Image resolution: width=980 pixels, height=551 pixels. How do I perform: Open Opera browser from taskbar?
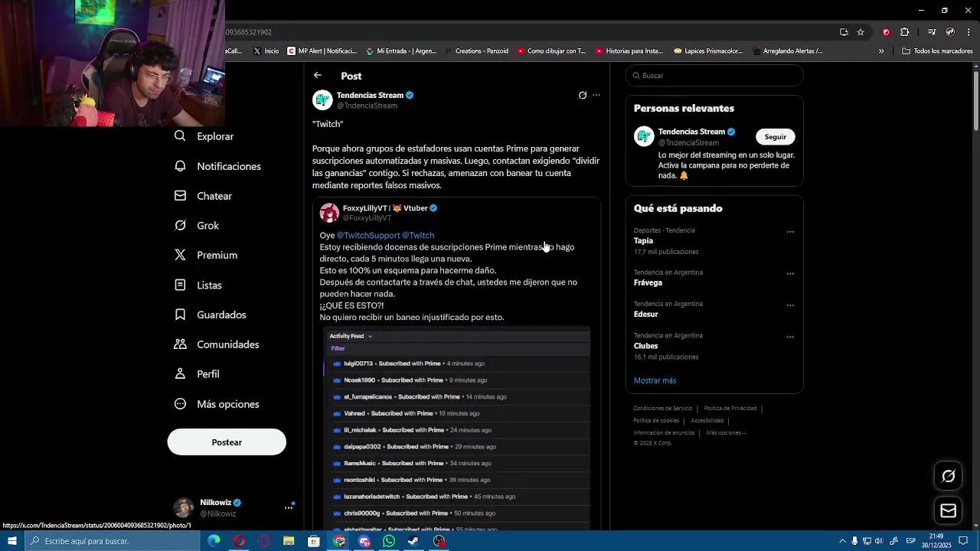coord(239,541)
